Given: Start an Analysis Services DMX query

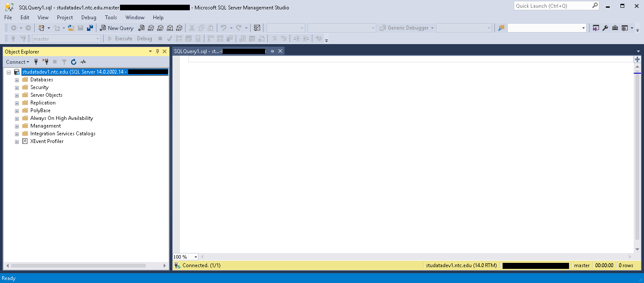Looking at the screenshot, I should click(160, 28).
